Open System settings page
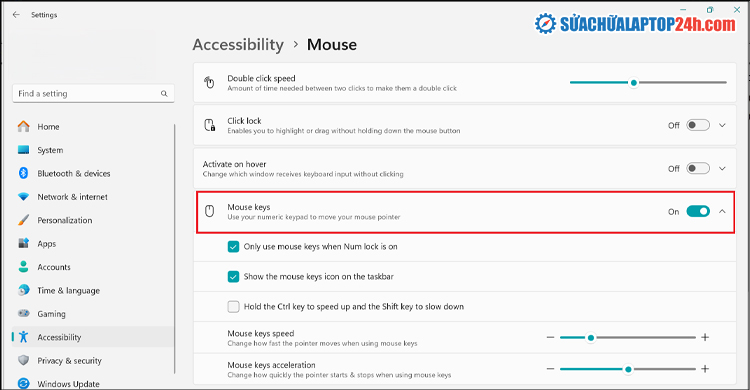Image resolution: width=750 pixels, height=390 pixels. (93, 150)
